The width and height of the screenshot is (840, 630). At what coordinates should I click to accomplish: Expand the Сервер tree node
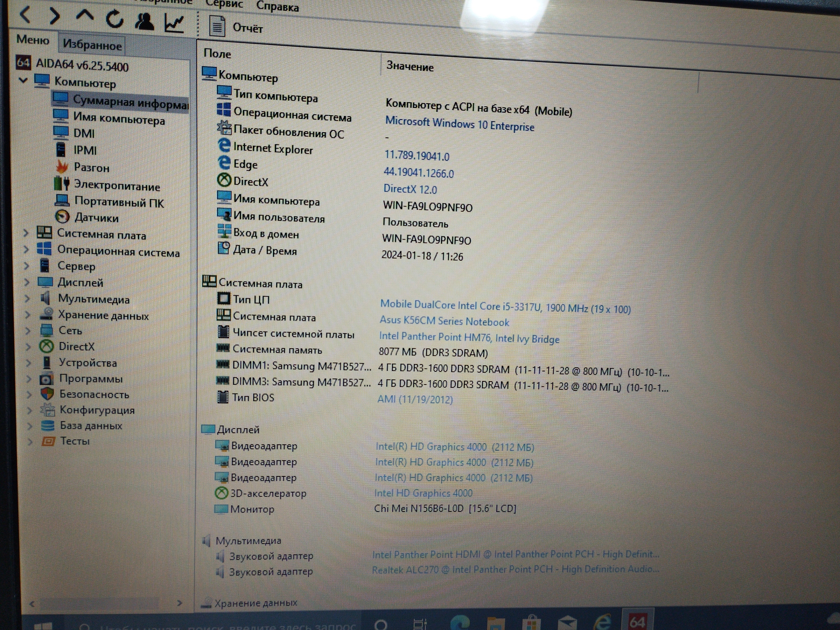pyautogui.click(x=26, y=266)
